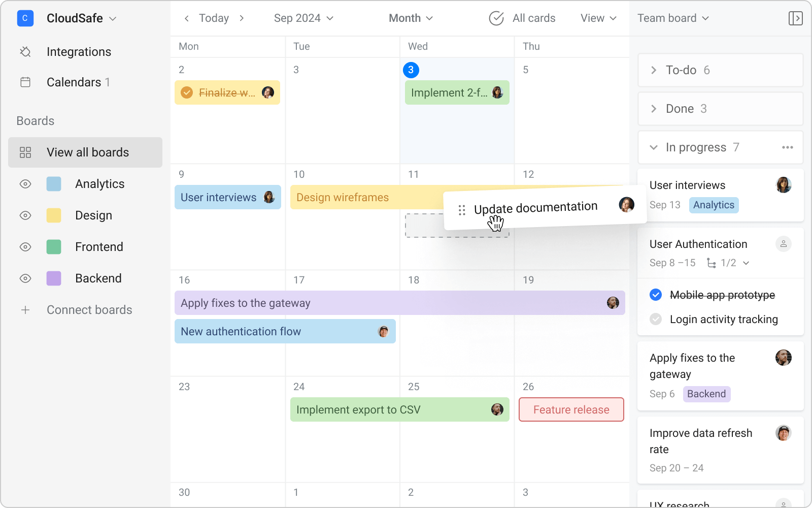
Task: Click the Today button
Action: click(214, 18)
